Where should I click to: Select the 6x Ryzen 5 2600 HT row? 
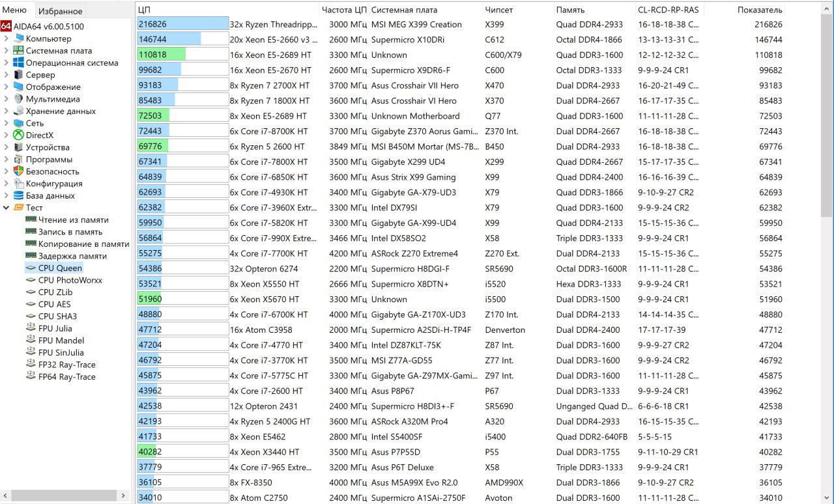tap(459, 147)
